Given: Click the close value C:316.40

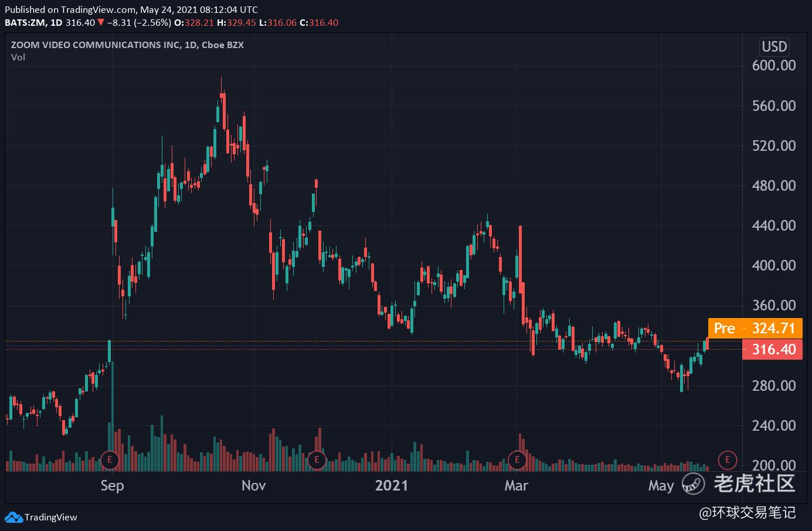Looking at the screenshot, I should [319, 23].
